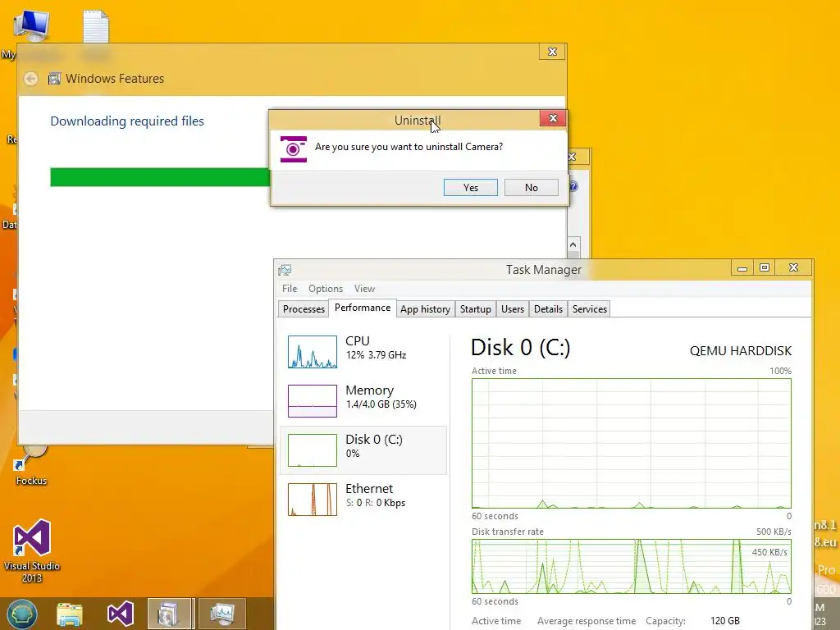Image resolution: width=840 pixels, height=630 pixels.
Task: Select the text document desktop icon
Action: 96,25
